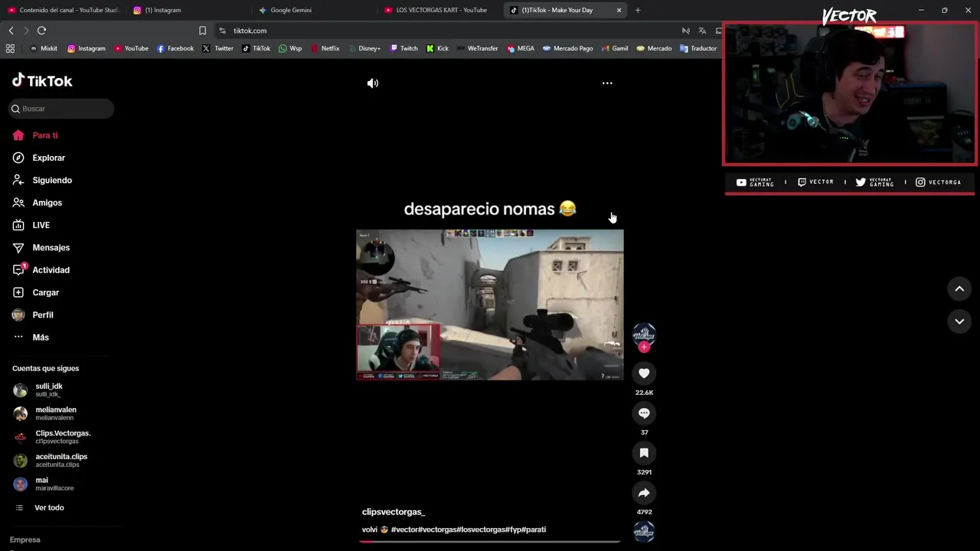Viewport: 980px width, 551px height.
Task: Open the MEGA bookmark
Action: pos(521,48)
